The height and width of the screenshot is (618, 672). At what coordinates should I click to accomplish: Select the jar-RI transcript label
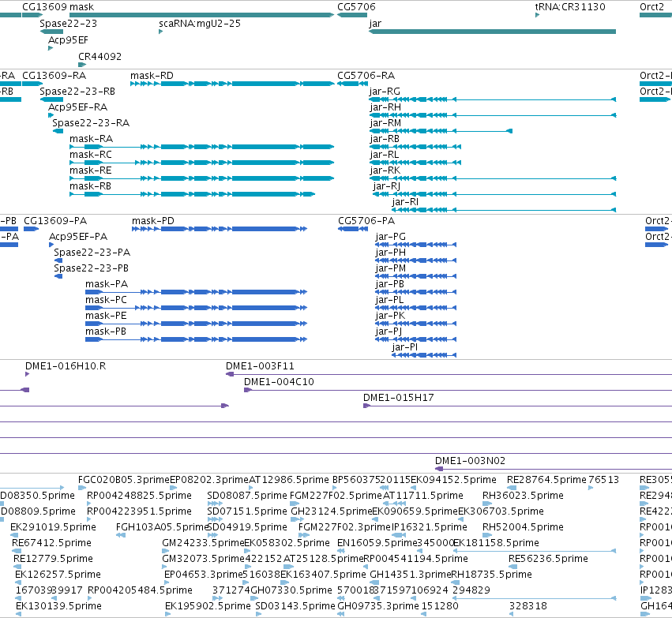[405, 202]
